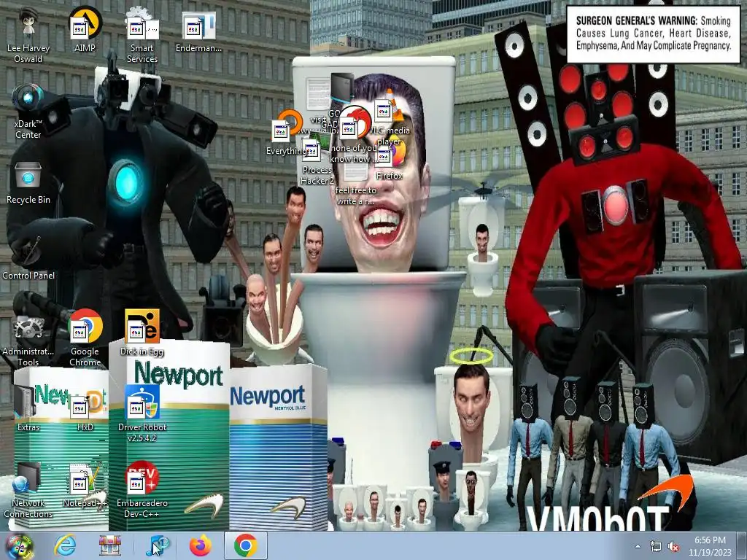Launch Notepad++ from the desktop
This screenshot has height=560, width=747.
coord(85,484)
